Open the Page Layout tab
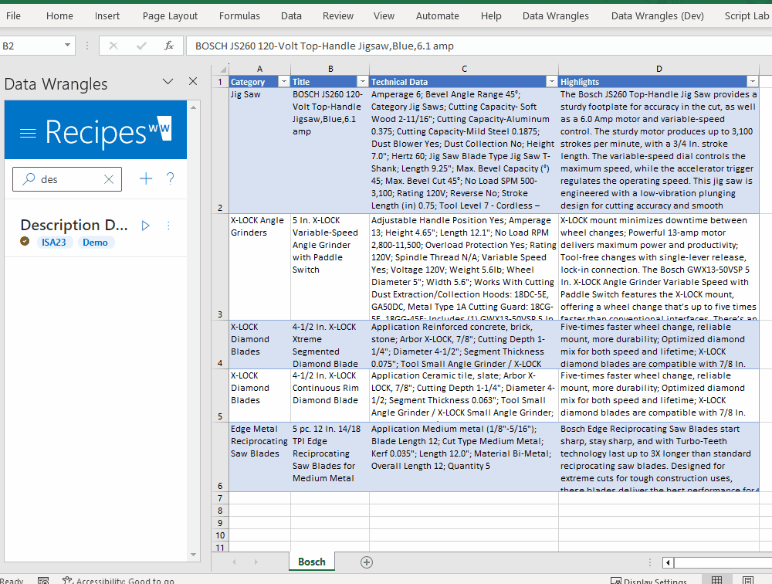 pyautogui.click(x=170, y=16)
